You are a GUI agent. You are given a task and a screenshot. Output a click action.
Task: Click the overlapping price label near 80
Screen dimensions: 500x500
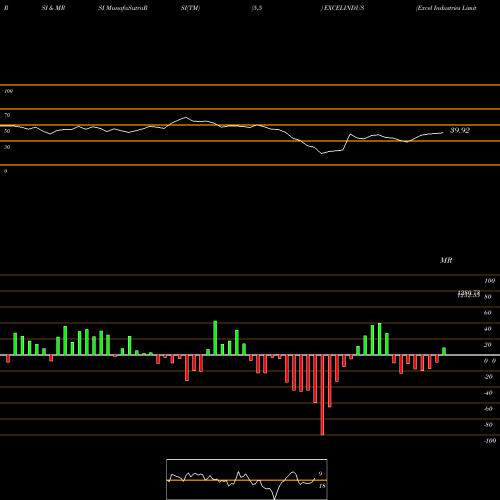pyautogui.click(x=469, y=294)
